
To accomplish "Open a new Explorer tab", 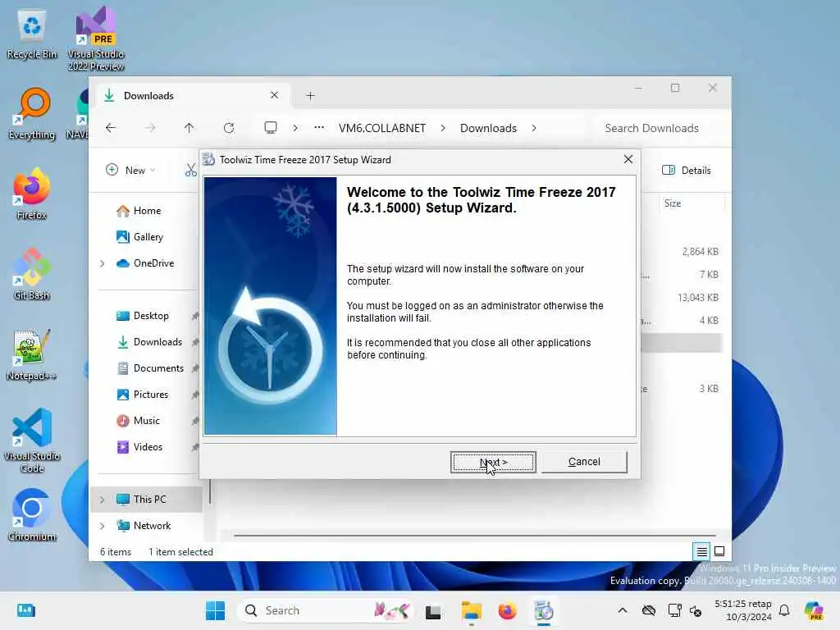I will [x=310, y=96].
